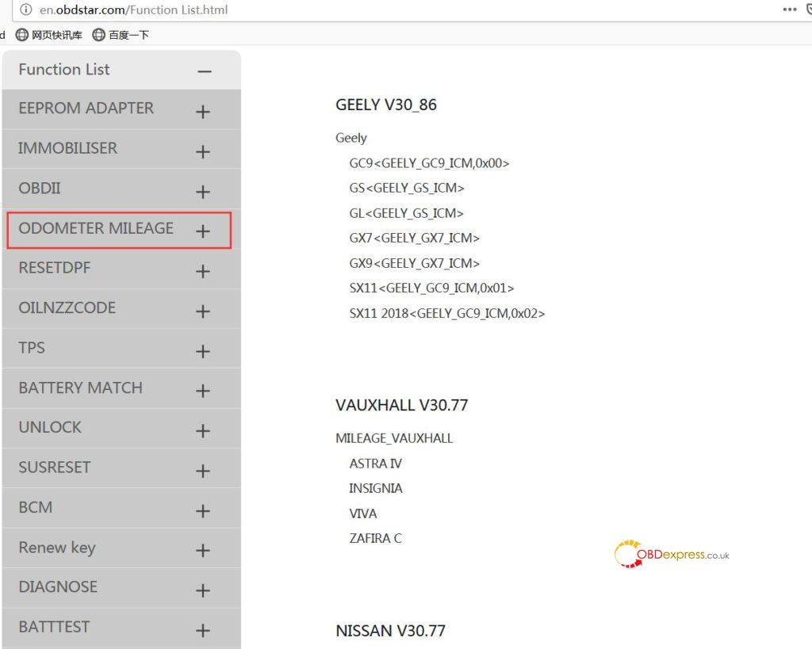This screenshot has height=649, width=812.
Task: Click the Geely brand line
Action: tap(351, 138)
